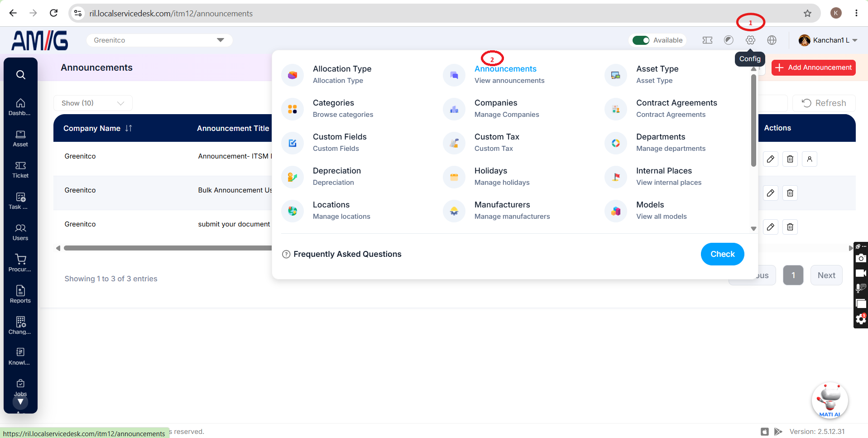Open Custom Tax config item
Image resolution: width=868 pixels, height=438 pixels.
[497, 142]
